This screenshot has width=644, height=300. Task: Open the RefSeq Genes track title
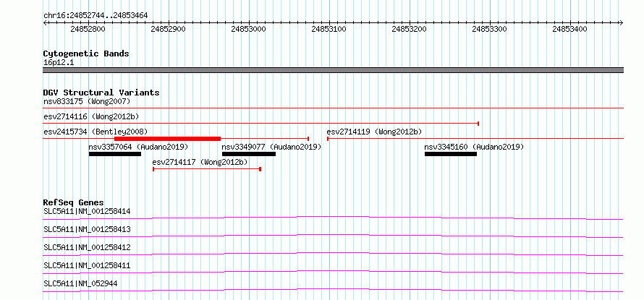(74, 202)
